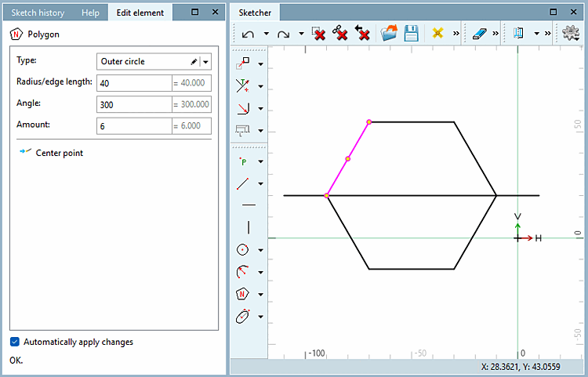Image resolution: width=588 pixels, height=377 pixels.
Task: Click the Amount input field
Action: click(x=134, y=126)
